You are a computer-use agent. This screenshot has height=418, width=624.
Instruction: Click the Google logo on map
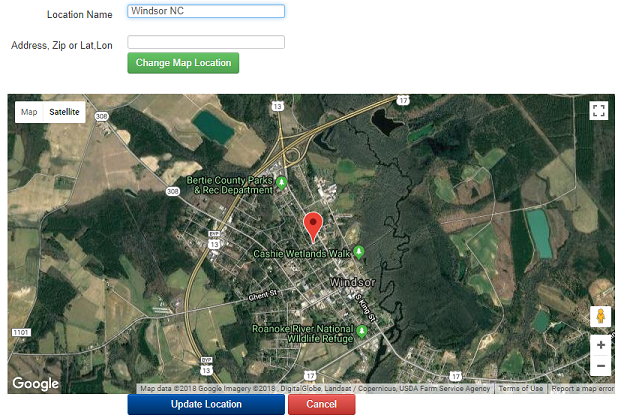[35, 383]
